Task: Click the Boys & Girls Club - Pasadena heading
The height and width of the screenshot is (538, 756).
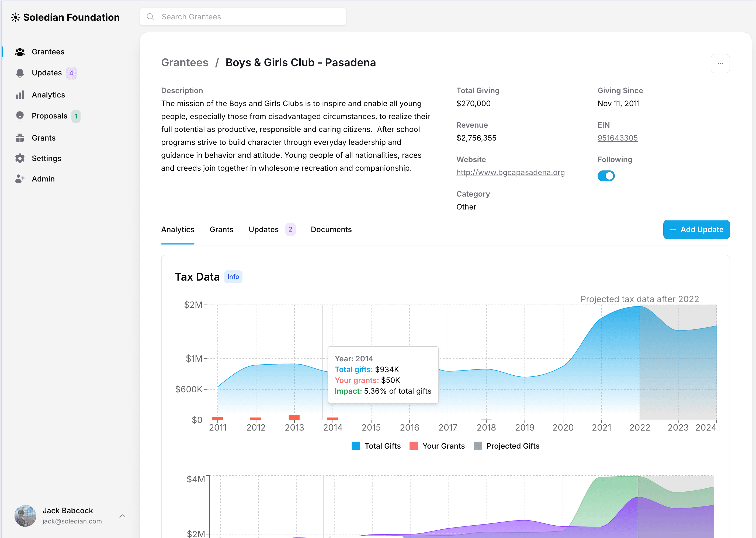Action: click(301, 63)
